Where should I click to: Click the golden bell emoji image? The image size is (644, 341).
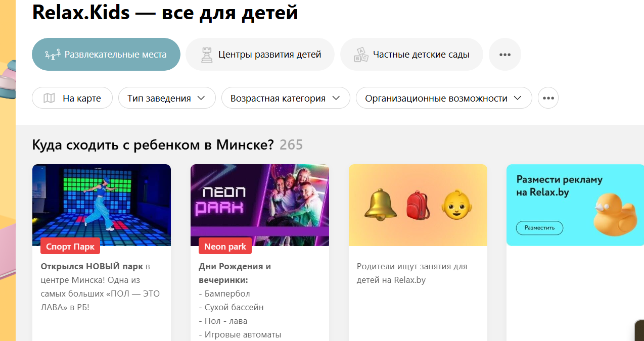(380, 205)
